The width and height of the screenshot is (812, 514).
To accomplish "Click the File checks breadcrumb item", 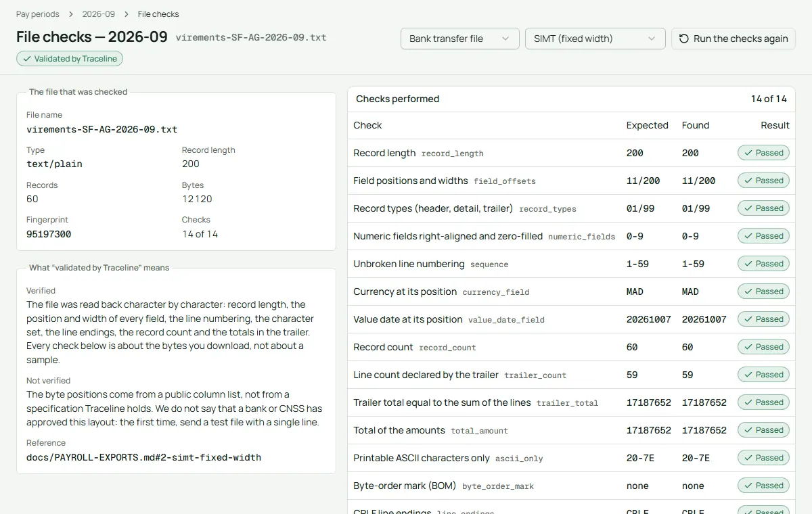I will (158, 14).
